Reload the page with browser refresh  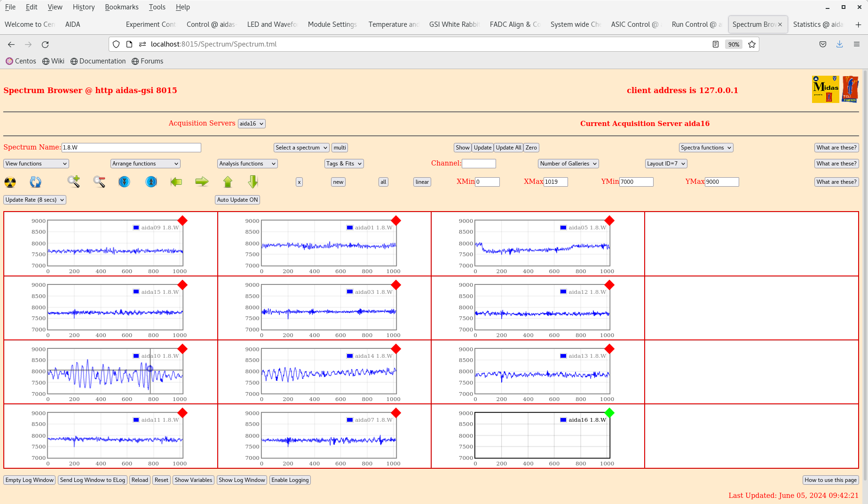point(45,44)
